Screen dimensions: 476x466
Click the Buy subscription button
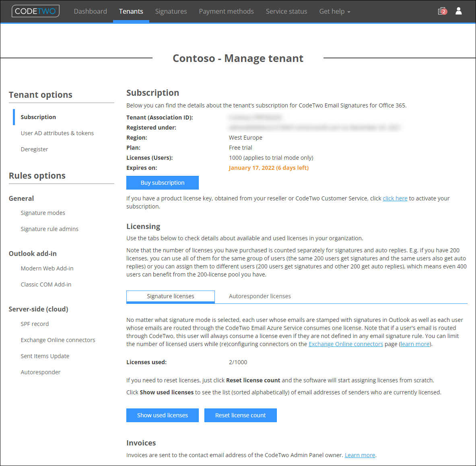coord(163,183)
